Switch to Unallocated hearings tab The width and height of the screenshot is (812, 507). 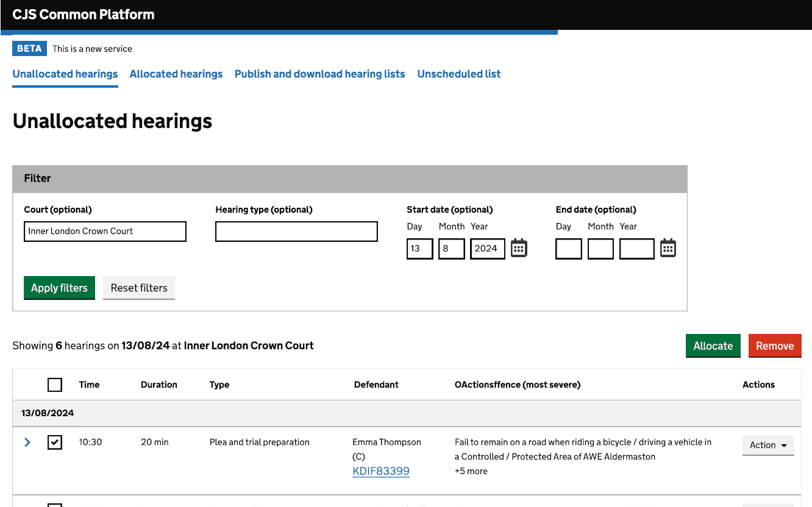pos(65,74)
